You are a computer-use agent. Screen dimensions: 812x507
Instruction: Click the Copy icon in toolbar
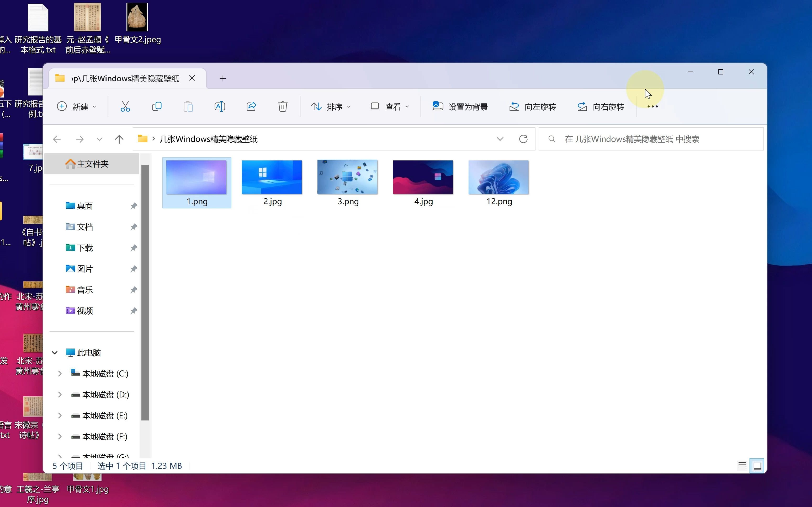[157, 107]
